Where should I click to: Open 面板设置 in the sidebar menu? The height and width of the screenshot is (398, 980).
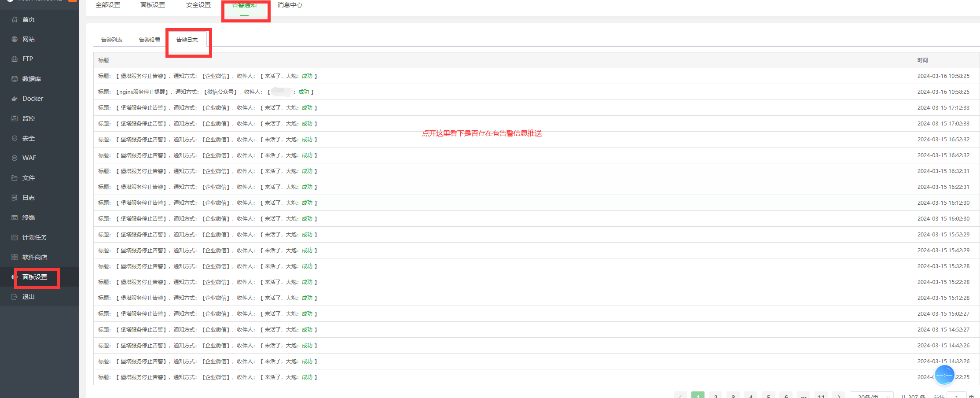click(x=35, y=277)
